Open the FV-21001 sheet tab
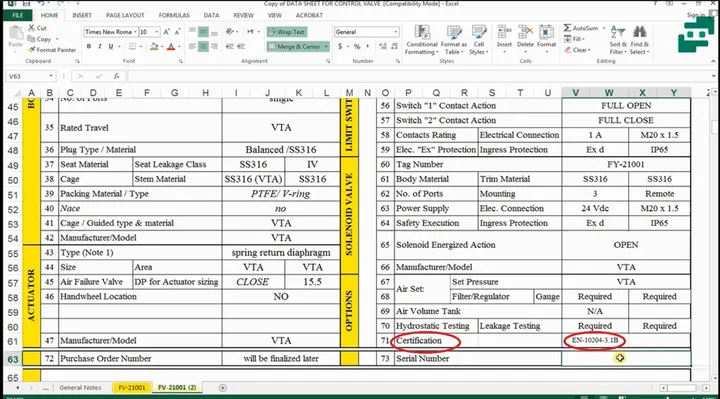Image resolution: width=720 pixels, height=399 pixels. (132, 388)
